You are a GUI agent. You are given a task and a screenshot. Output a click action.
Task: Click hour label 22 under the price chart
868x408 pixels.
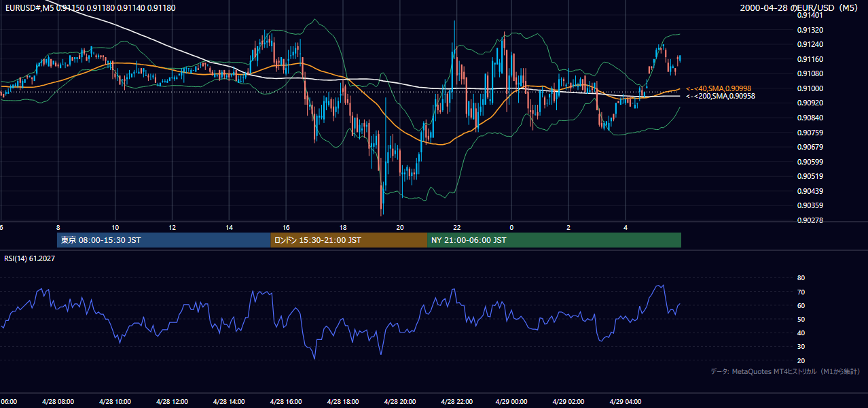click(457, 227)
